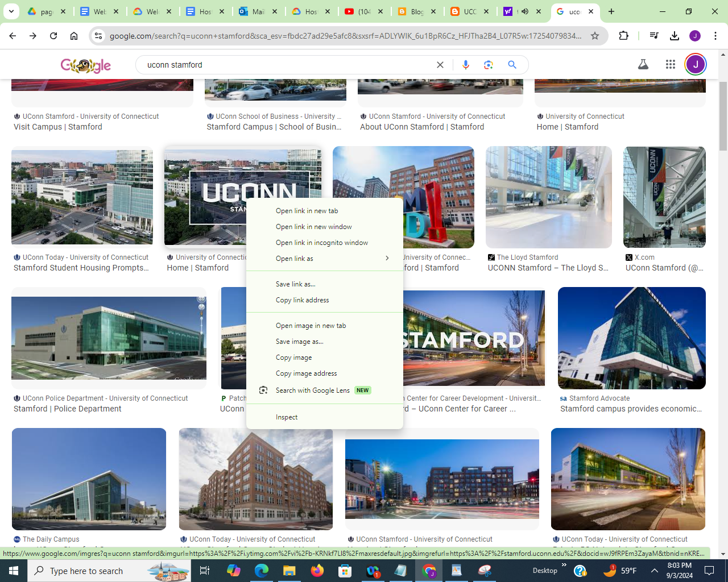Open Stamford | Police Department result
This screenshot has width=728, height=582.
point(68,409)
